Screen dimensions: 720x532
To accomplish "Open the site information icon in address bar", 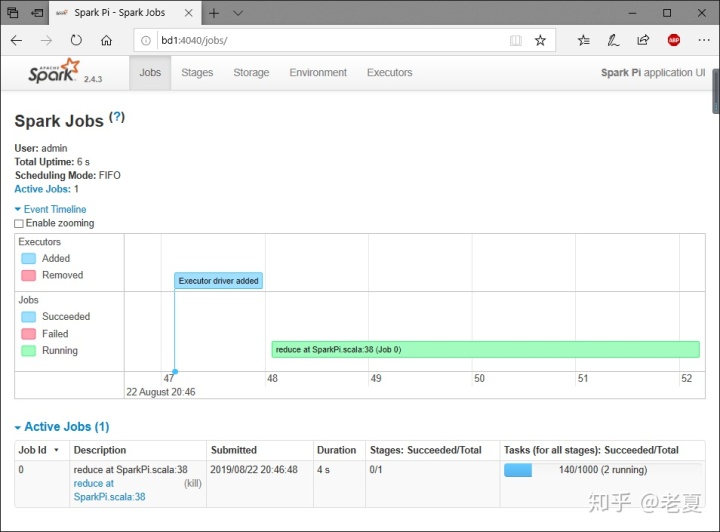I will (146, 40).
